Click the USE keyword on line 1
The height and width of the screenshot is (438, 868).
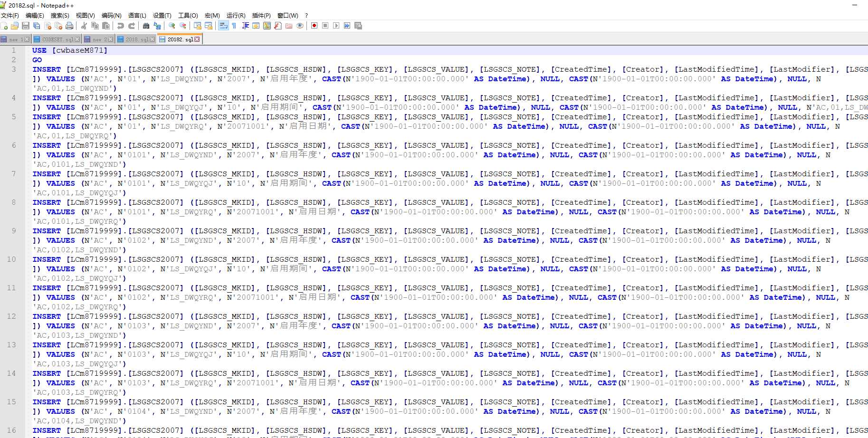click(x=39, y=50)
